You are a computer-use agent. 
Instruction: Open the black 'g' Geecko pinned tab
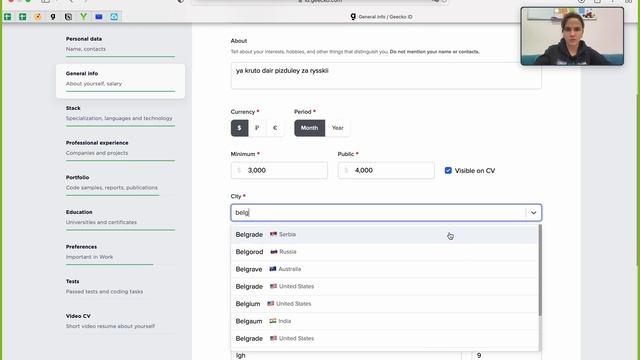53,17
